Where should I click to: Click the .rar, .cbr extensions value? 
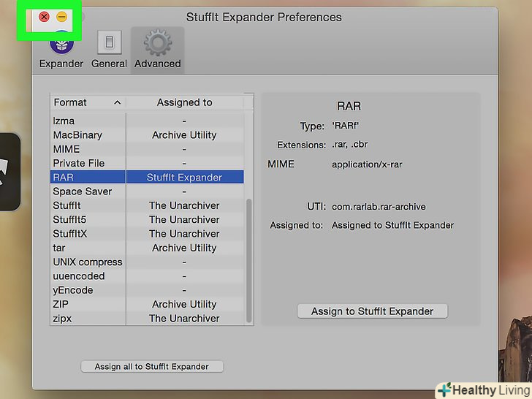coord(350,145)
